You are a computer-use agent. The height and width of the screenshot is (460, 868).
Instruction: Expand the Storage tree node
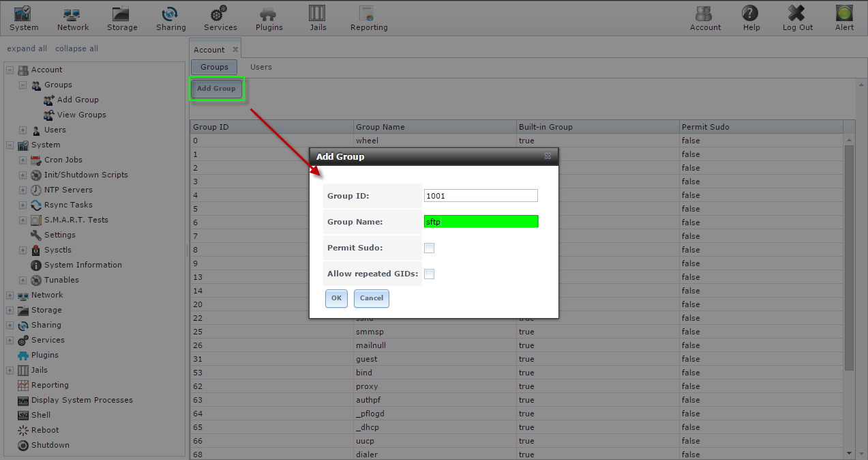(10, 310)
